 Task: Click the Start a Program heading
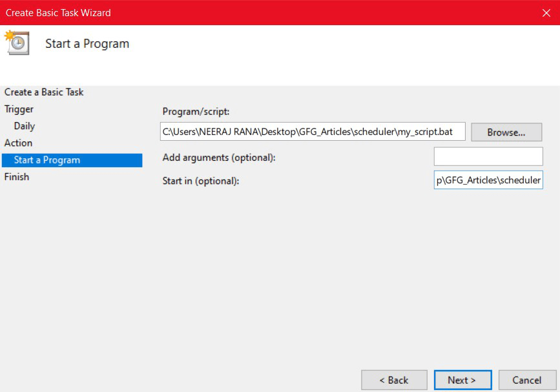(87, 43)
